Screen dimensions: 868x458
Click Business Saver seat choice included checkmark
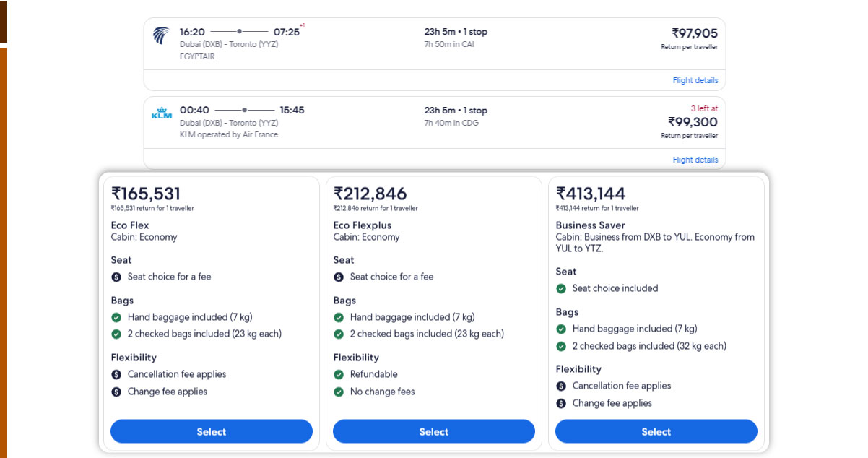(561, 288)
